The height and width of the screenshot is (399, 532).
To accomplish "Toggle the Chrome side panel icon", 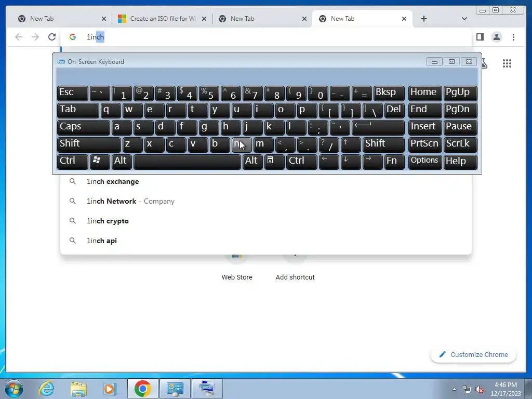I will pos(480,37).
